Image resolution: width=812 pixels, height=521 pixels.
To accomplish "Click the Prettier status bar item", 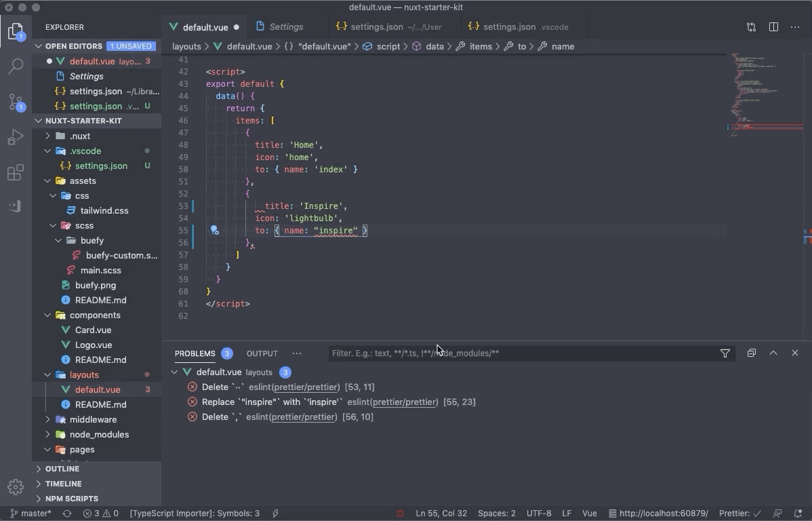I will click(740, 514).
